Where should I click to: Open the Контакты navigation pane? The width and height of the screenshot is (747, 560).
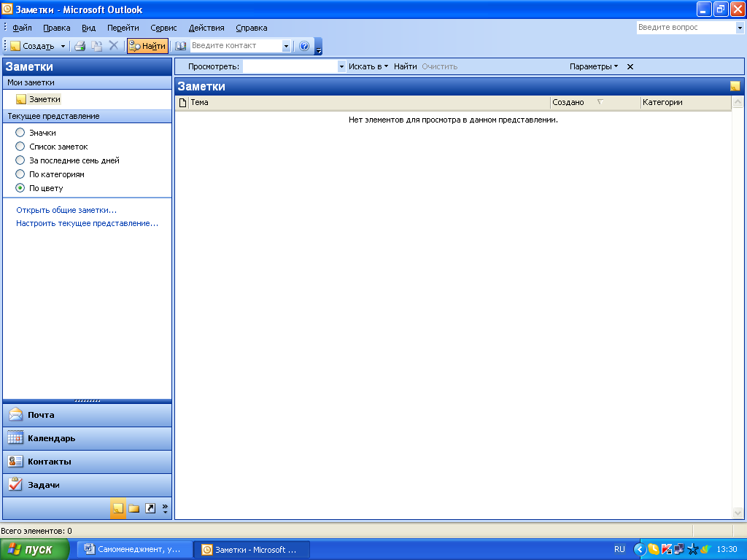pos(88,462)
